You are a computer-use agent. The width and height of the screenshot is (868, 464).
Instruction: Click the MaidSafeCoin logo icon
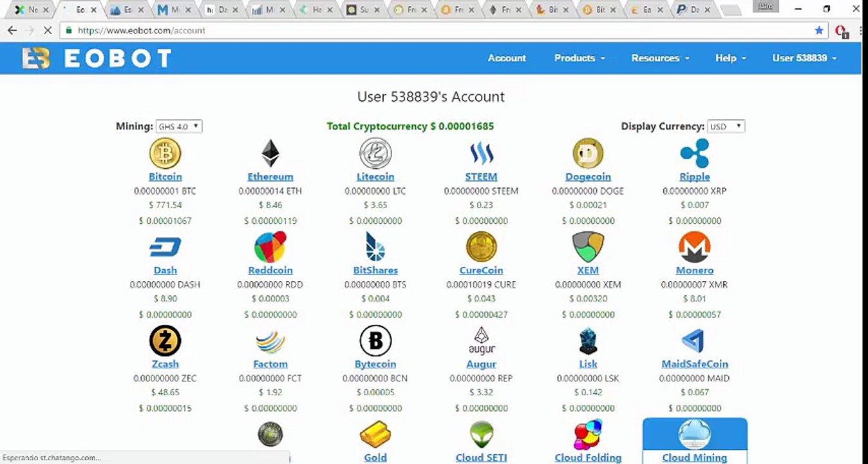pyautogui.click(x=694, y=341)
